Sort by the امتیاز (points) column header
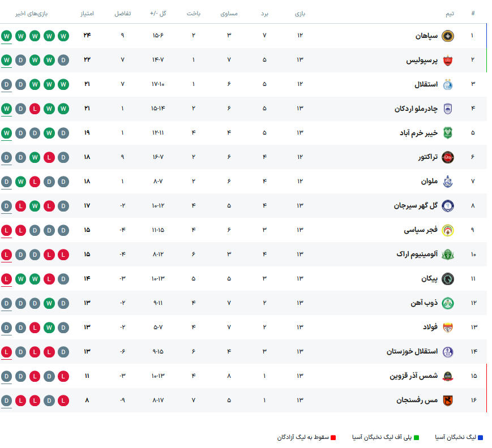The width and height of the screenshot is (492, 448). 87,13
